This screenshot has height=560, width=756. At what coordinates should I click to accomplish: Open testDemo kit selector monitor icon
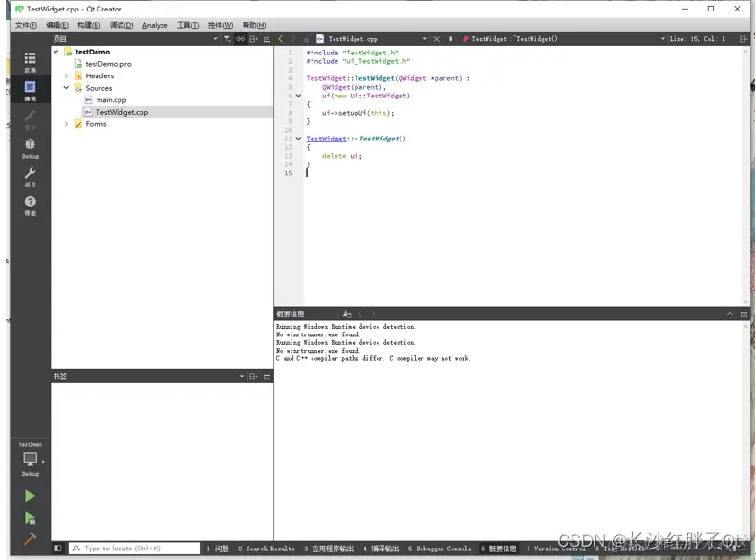(30, 461)
